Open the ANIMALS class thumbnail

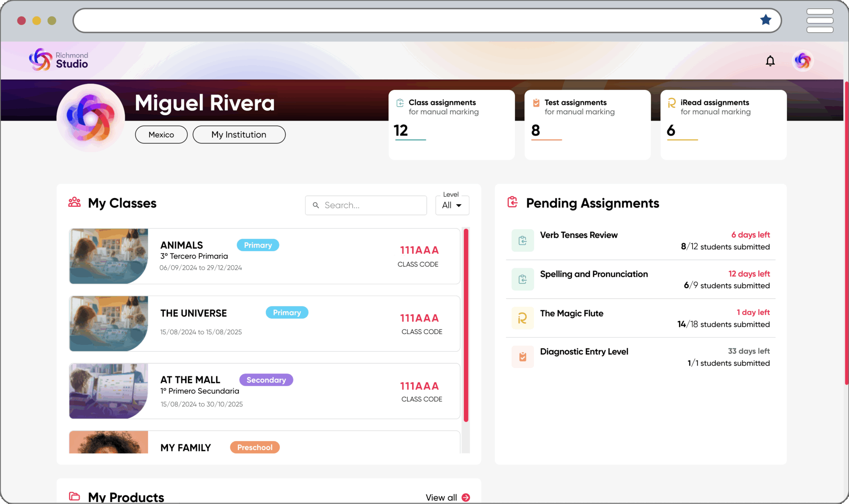[x=109, y=256]
